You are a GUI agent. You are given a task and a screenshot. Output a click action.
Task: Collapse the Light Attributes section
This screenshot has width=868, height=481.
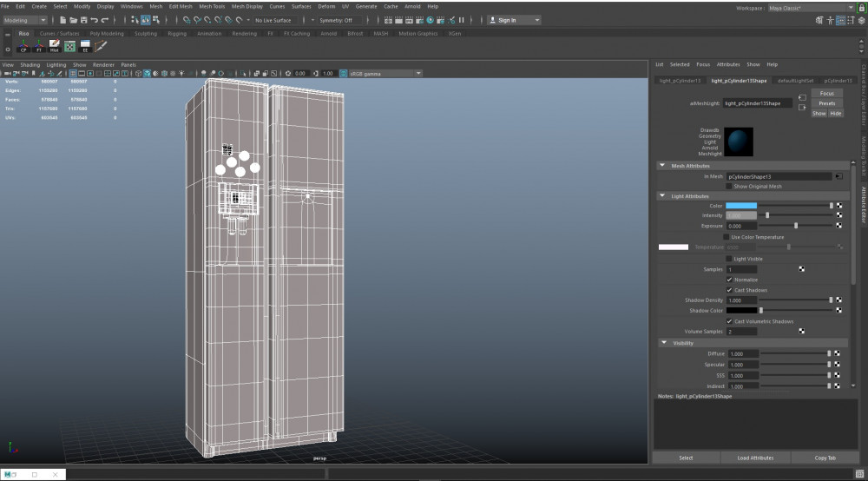(x=664, y=196)
